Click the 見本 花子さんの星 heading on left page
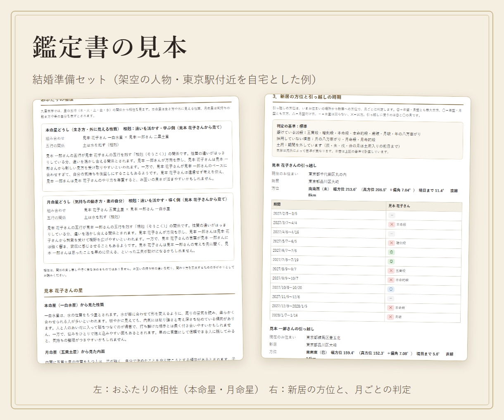 [64, 291]
